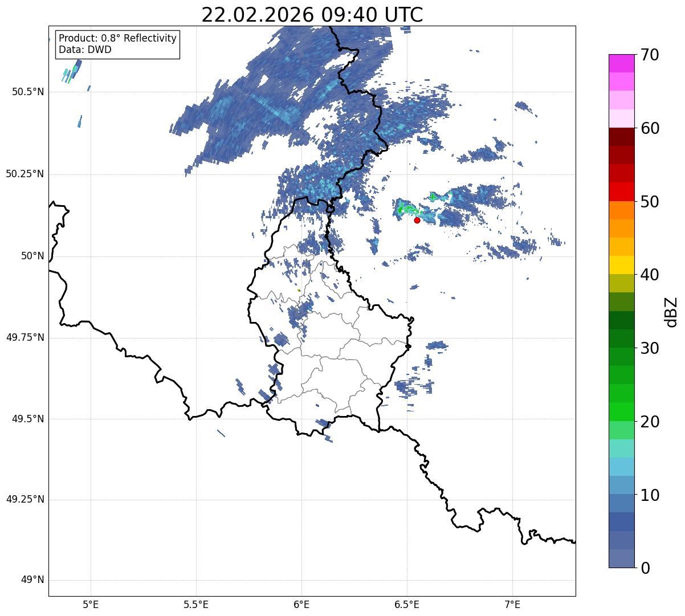Image resolution: width=685 pixels, height=616 pixels.
Task: Click the 7°E longitude tick label
Action: [x=512, y=605]
